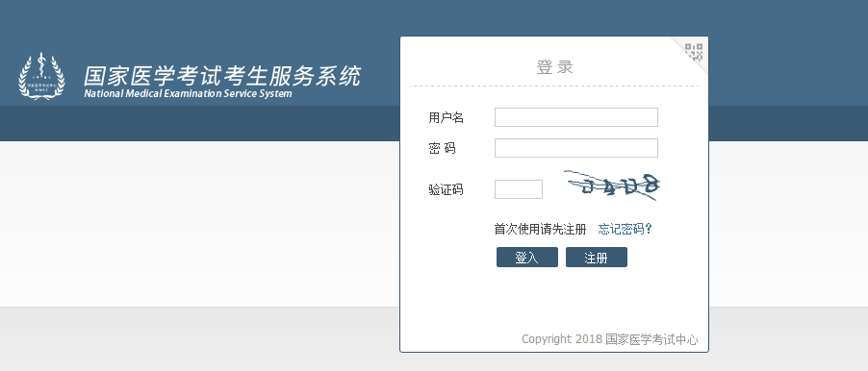Screen dimensions: 868x371
Task: Click the 密码 label
Action: pos(442,148)
